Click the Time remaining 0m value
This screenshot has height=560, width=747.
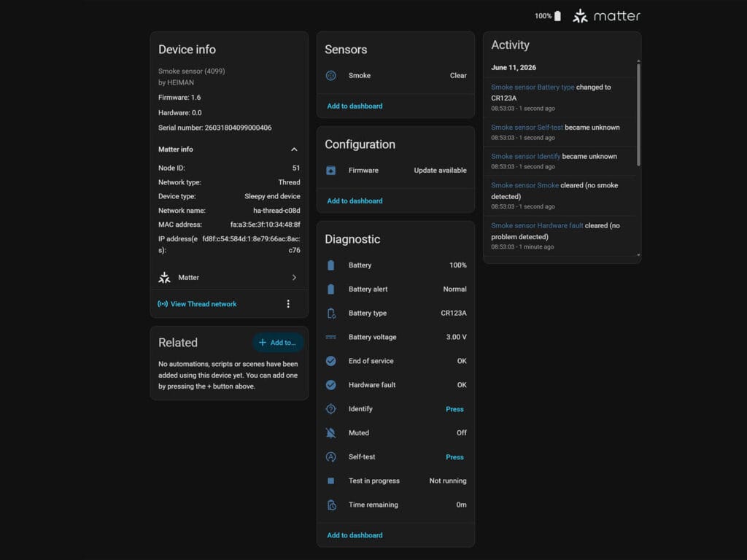[461, 505]
